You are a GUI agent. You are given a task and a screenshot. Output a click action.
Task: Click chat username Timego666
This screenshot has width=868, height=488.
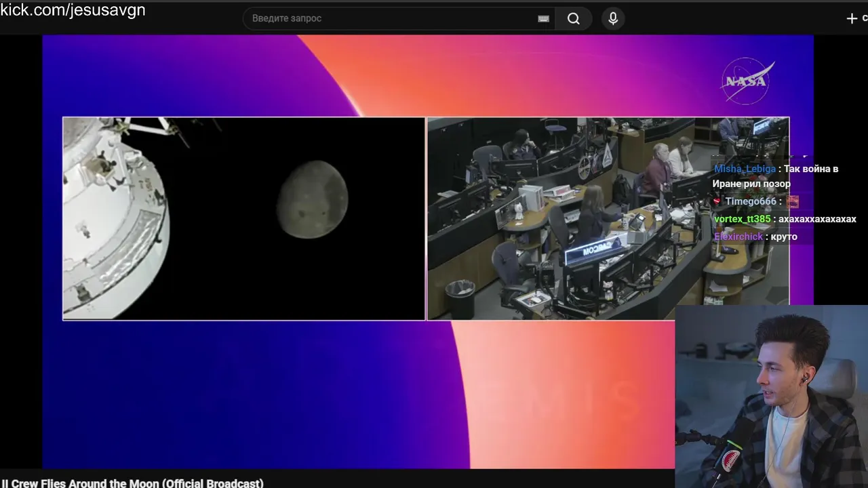point(751,201)
